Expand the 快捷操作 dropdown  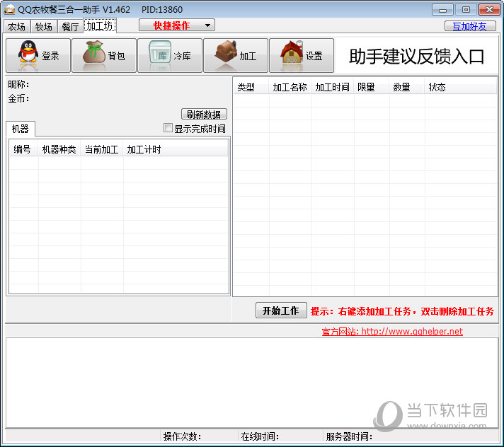[x=177, y=25]
